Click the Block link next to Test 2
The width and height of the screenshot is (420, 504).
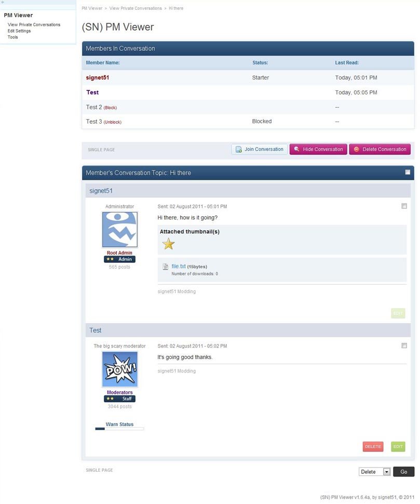110,108
